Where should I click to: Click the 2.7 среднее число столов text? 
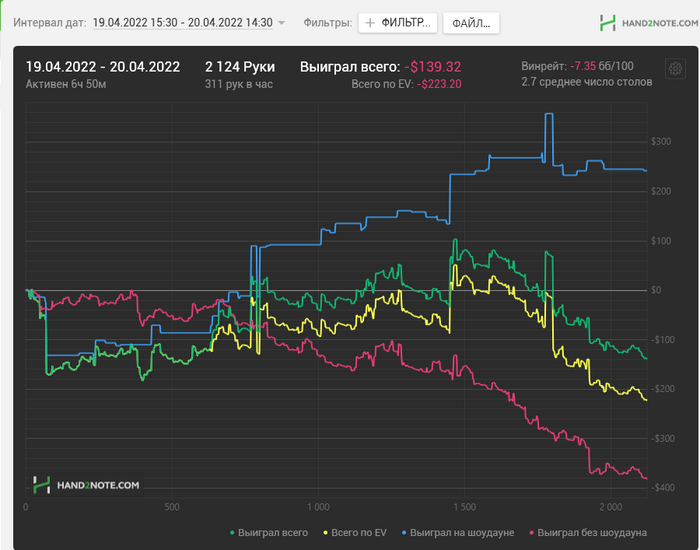point(587,82)
